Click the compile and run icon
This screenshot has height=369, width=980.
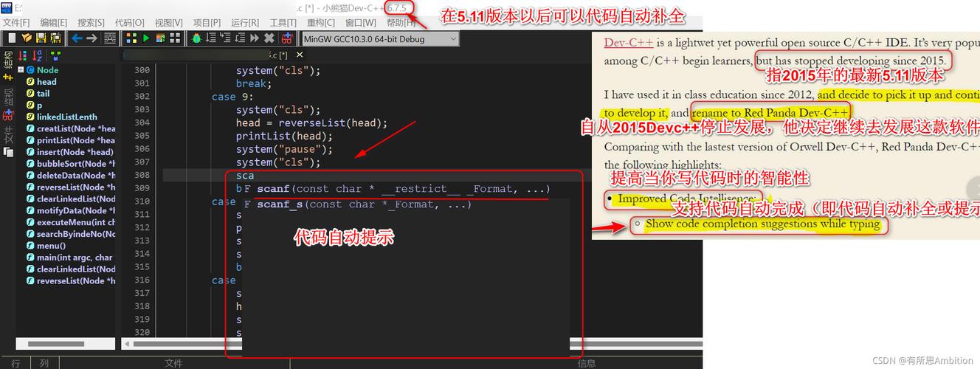160,38
